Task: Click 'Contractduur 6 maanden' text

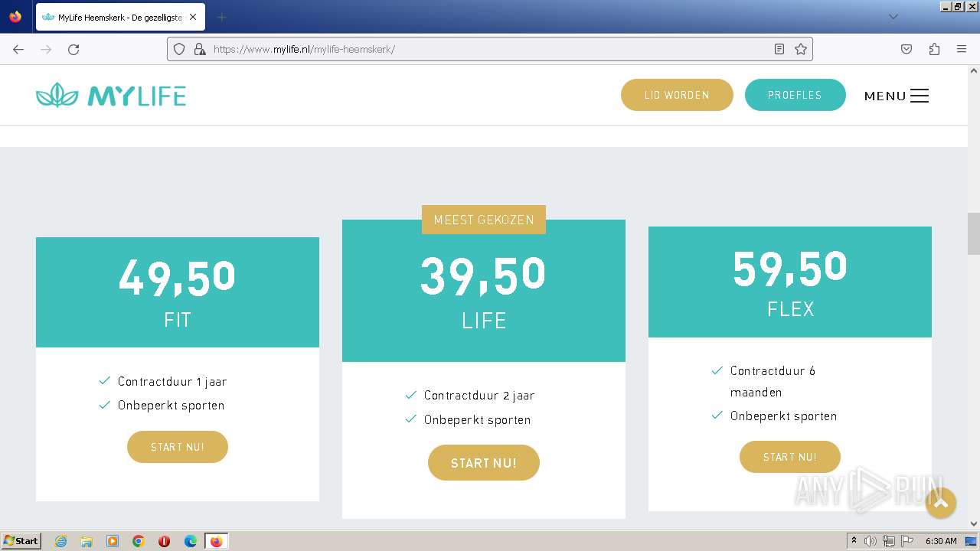Action: point(773,381)
